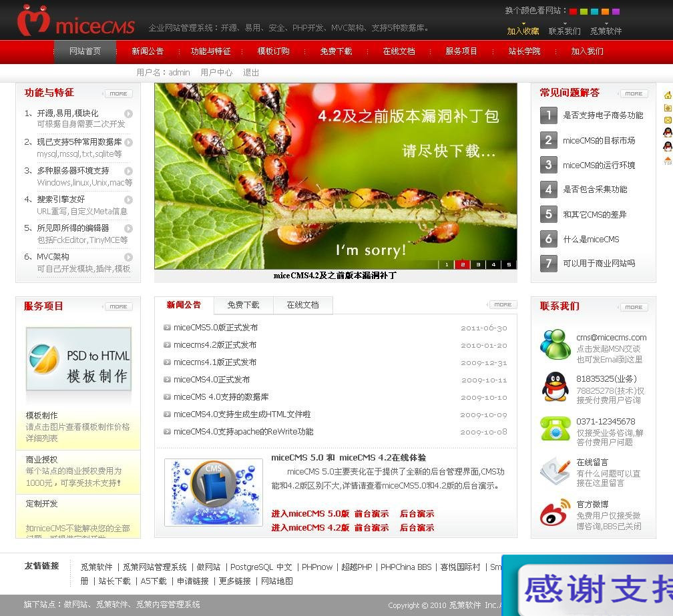
Task: Switch to the 免费下载 tab above news list
Action: tap(243, 305)
